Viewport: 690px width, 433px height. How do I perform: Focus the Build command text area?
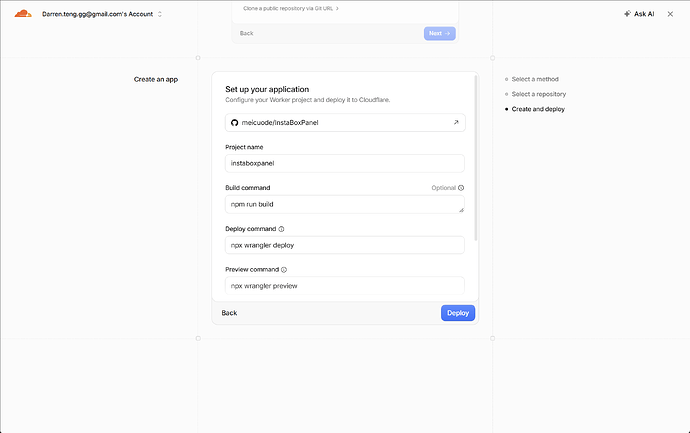[x=345, y=204]
